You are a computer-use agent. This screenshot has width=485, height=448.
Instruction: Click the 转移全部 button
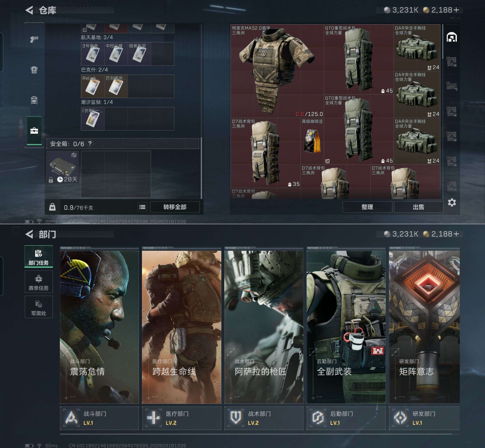point(175,207)
